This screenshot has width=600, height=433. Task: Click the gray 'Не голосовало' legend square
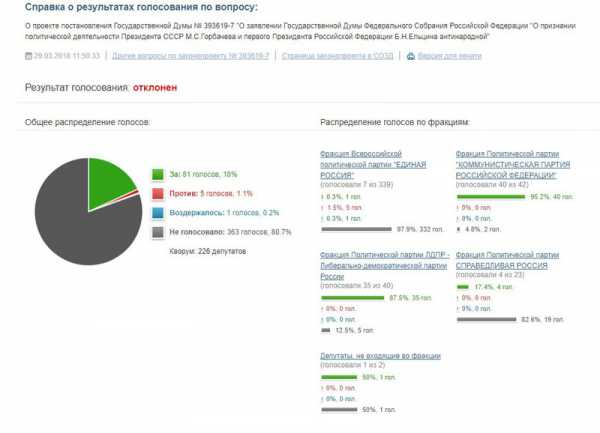pos(158,232)
